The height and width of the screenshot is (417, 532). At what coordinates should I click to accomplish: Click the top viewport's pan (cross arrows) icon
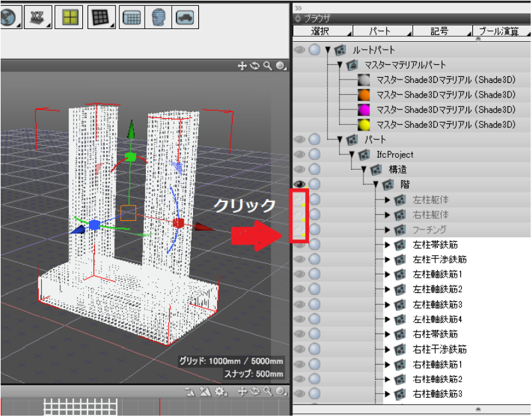(242, 66)
